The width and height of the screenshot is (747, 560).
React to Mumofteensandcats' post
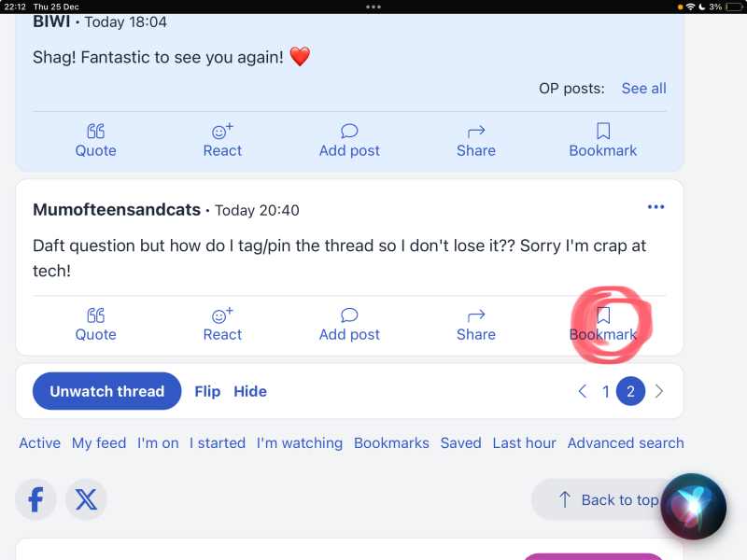[222, 324]
